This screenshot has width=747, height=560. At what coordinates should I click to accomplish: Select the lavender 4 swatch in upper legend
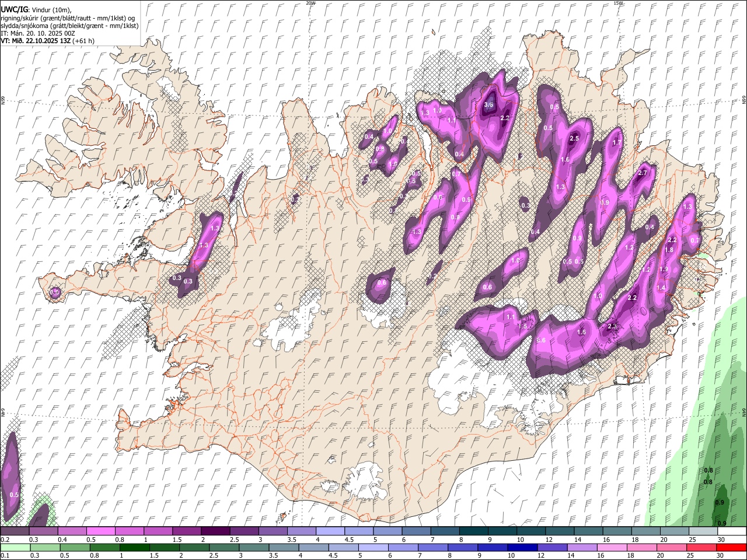click(330, 531)
